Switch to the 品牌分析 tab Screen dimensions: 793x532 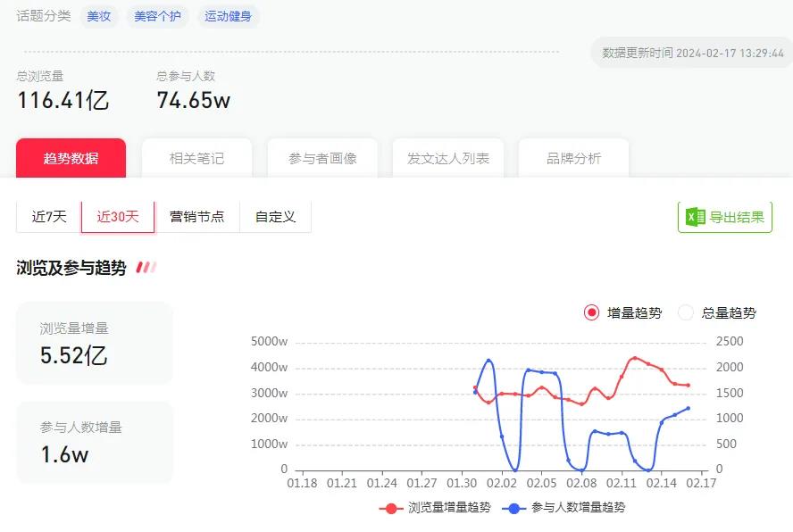click(573, 158)
